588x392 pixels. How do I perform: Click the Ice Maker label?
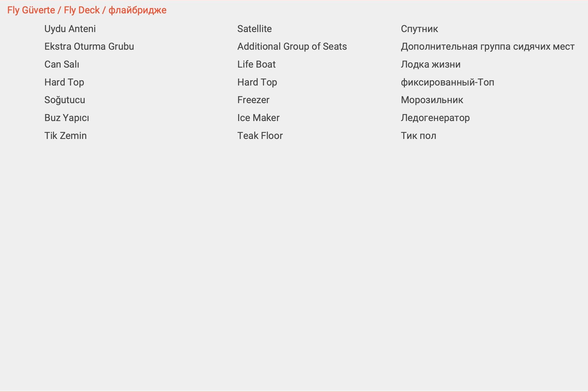(258, 118)
